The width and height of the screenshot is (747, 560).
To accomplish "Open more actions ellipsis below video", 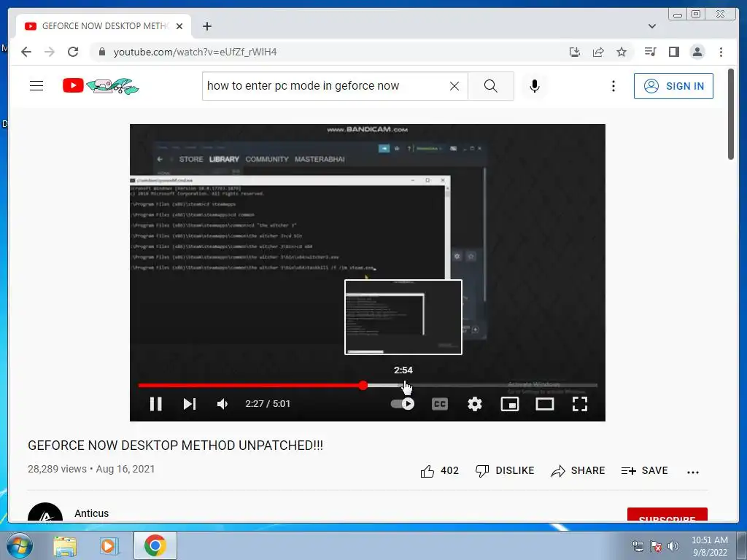I will (x=693, y=472).
